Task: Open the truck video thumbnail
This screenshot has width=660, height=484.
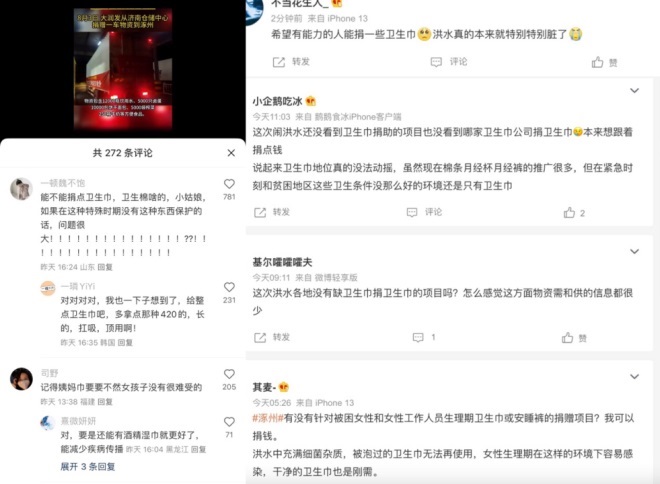Action: pos(123,69)
